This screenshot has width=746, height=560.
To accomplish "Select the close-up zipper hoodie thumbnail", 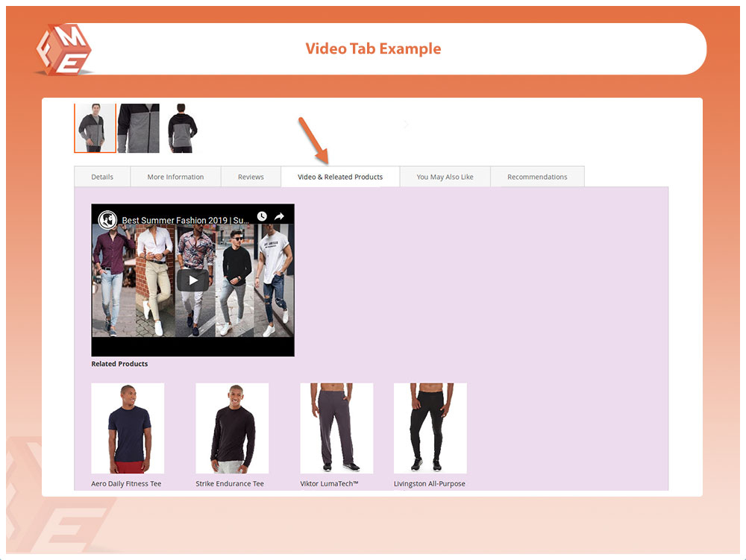I will click(x=139, y=128).
